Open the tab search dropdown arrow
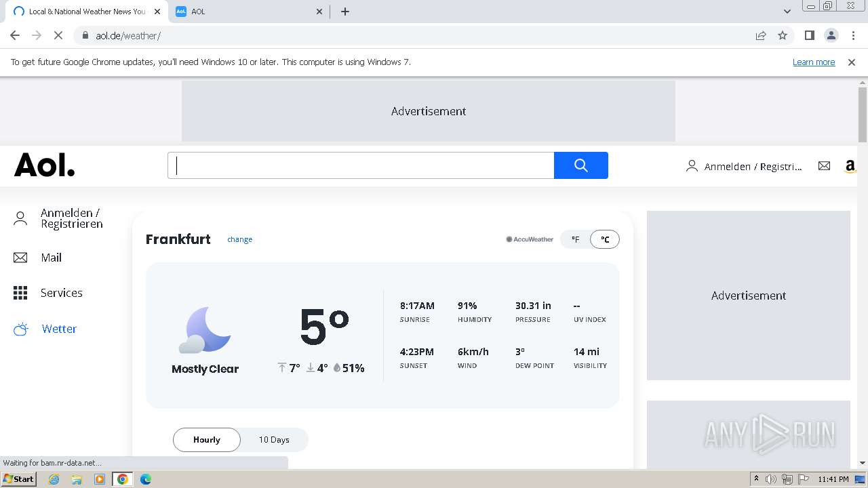868x488 pixels. click(787, 12)
